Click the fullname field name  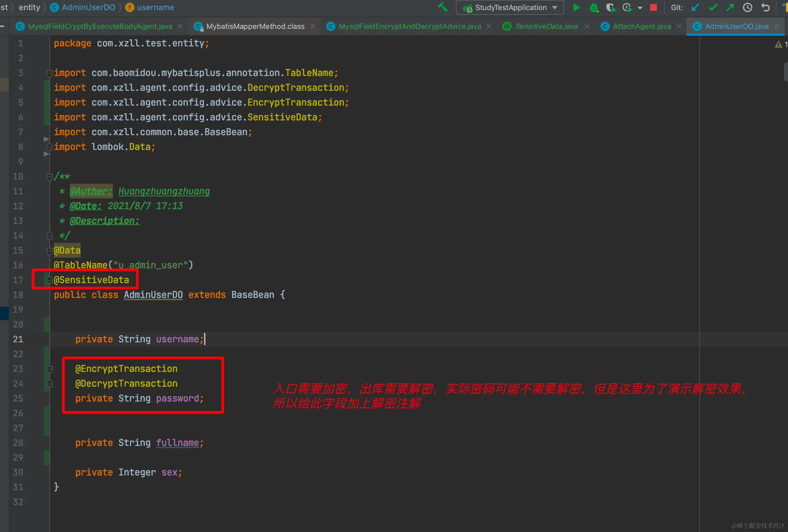(178, 443)
